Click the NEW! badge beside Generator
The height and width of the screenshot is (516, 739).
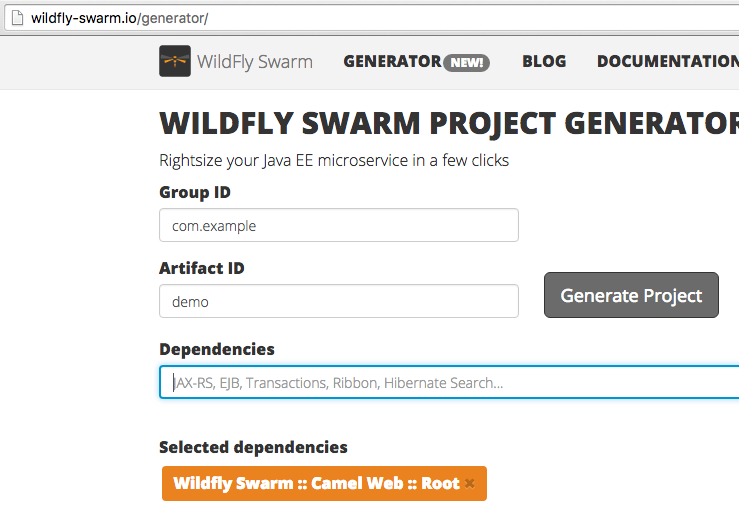(x=467, y=62)
